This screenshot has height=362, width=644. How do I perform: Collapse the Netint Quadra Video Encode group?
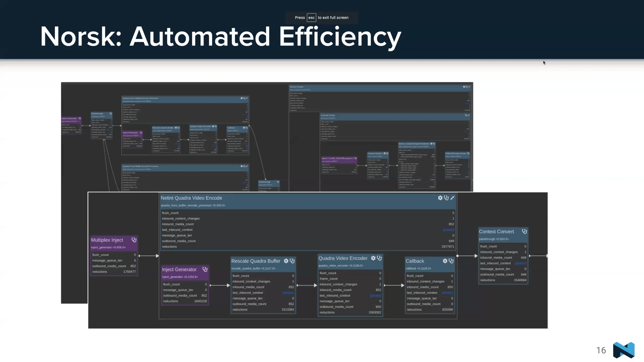452,198
